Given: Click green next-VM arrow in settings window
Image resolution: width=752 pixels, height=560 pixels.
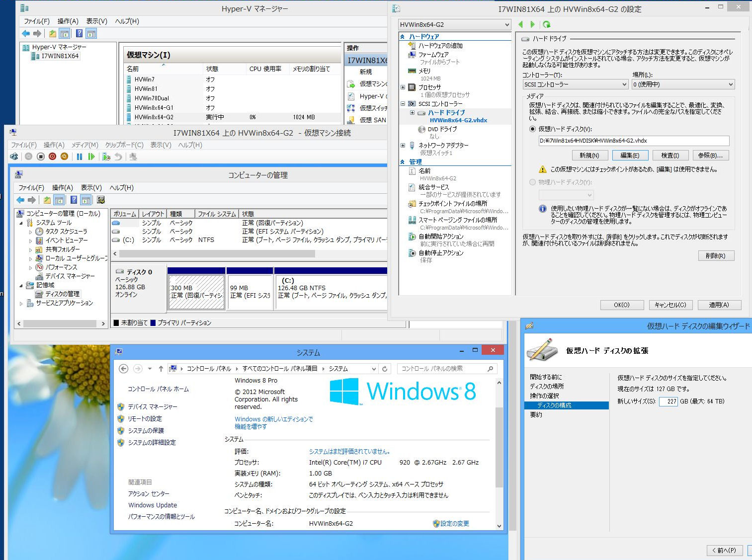Looking at the screenshot, I should click(533, 24).
